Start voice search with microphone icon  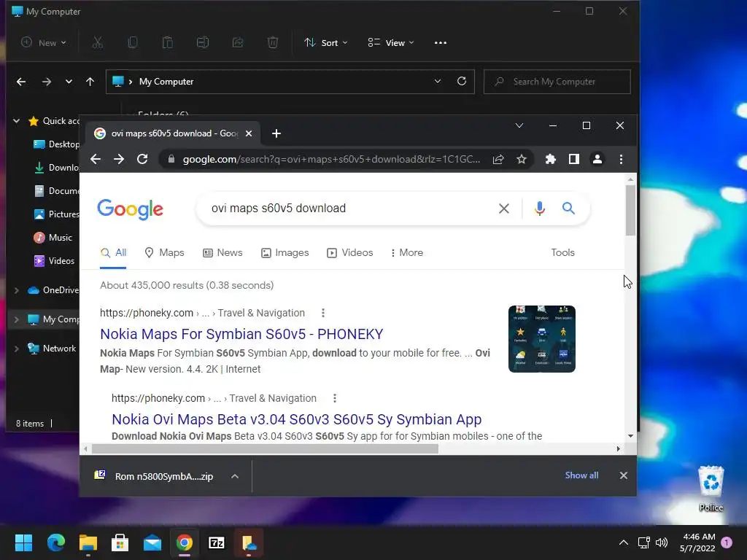pyautogui.click(x=539, y=208)
